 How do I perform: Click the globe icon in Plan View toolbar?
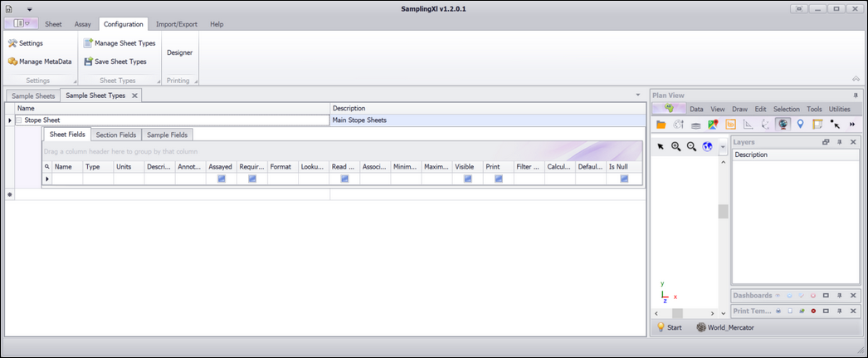(783, 125)
